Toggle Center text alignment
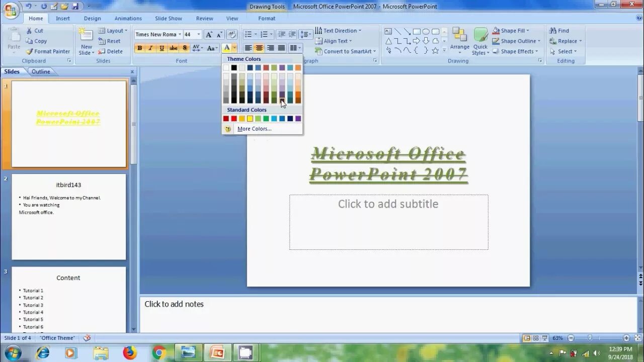The height and width of the screenshot is (362, 644). coord(259,48)
